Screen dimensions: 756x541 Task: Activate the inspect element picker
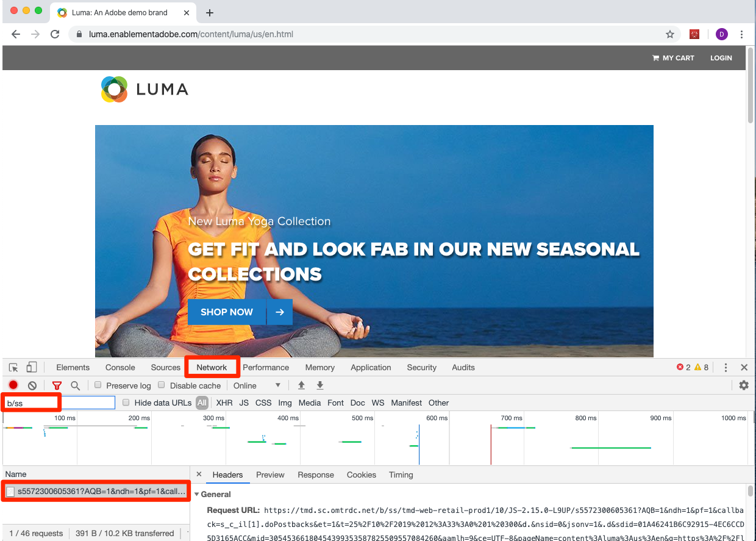(x=13, y=367)
